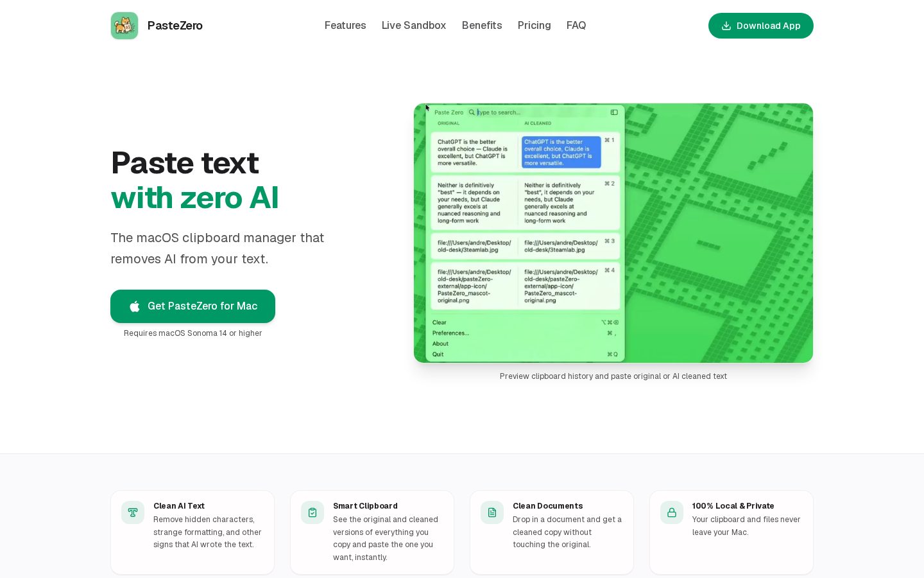Click "About" in the app preview menu

440,344
